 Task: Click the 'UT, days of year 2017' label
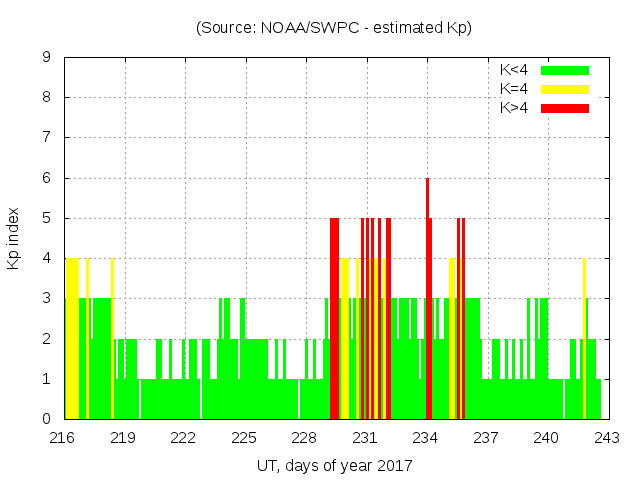click(x=334, y=465)
